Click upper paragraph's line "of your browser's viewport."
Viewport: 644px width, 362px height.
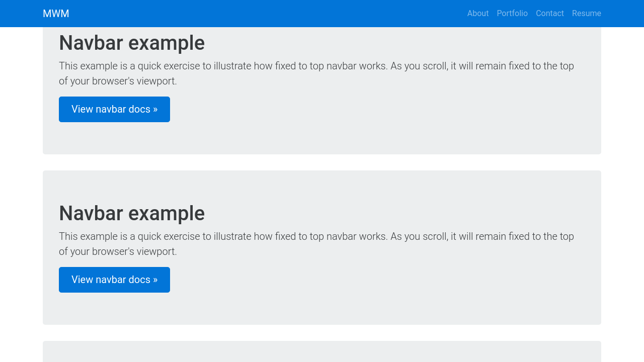(118, 81)
